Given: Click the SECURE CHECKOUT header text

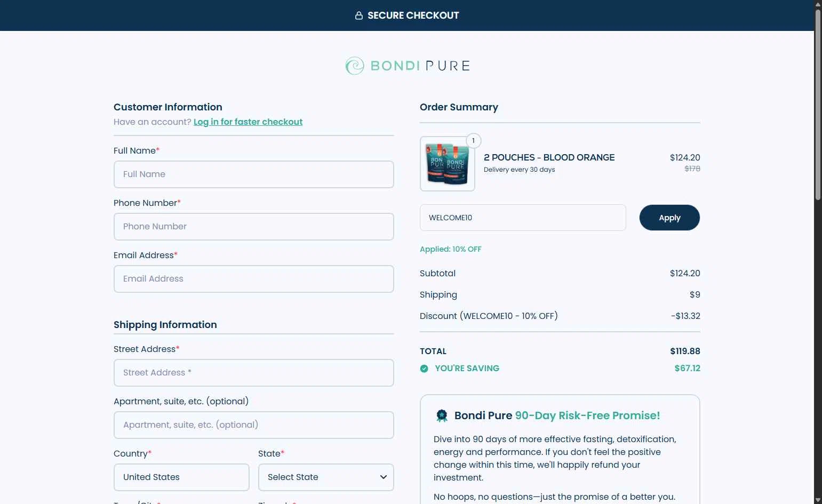Looking at the screenshot, I should click(413, 15).
